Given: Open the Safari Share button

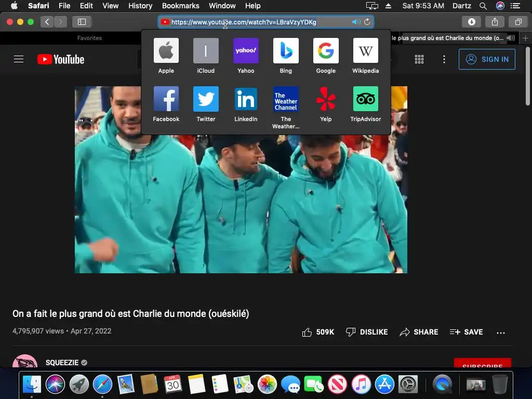Looking at the screenshot, I should click(495, 22).
